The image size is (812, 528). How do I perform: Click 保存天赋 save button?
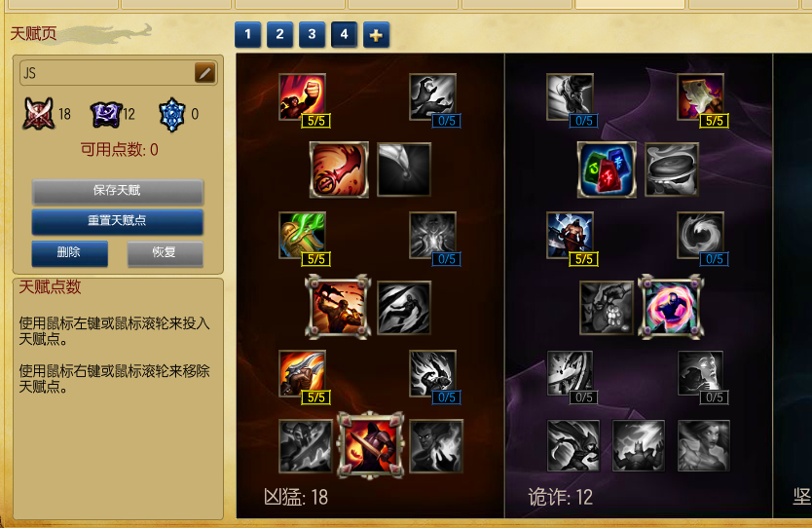click(118, 191)
